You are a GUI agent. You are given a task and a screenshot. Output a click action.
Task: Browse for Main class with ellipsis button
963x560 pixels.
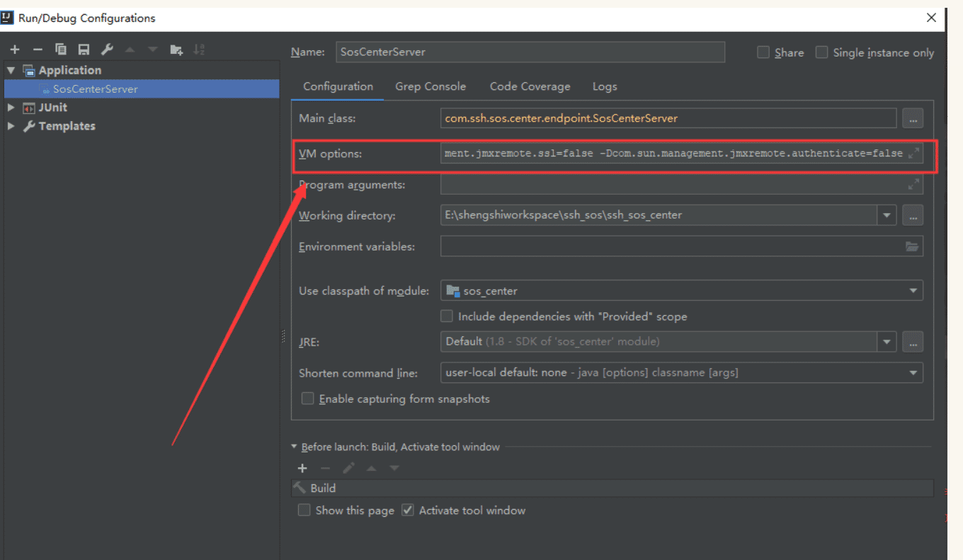(913, 119)
